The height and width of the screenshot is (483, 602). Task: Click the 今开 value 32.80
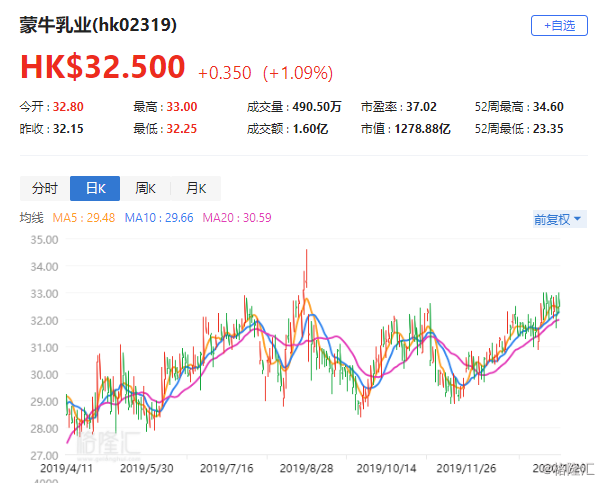(x=68, y=107)
